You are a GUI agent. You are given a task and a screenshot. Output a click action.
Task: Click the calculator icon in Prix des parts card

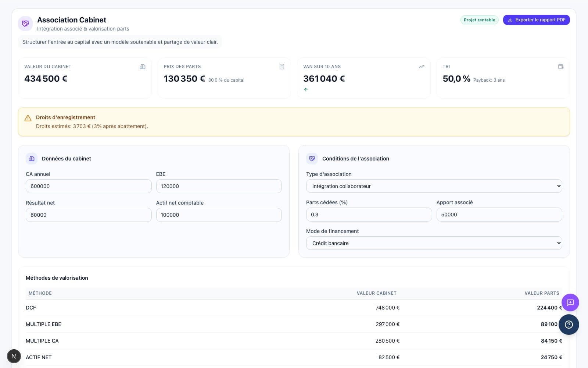point(282,67)
